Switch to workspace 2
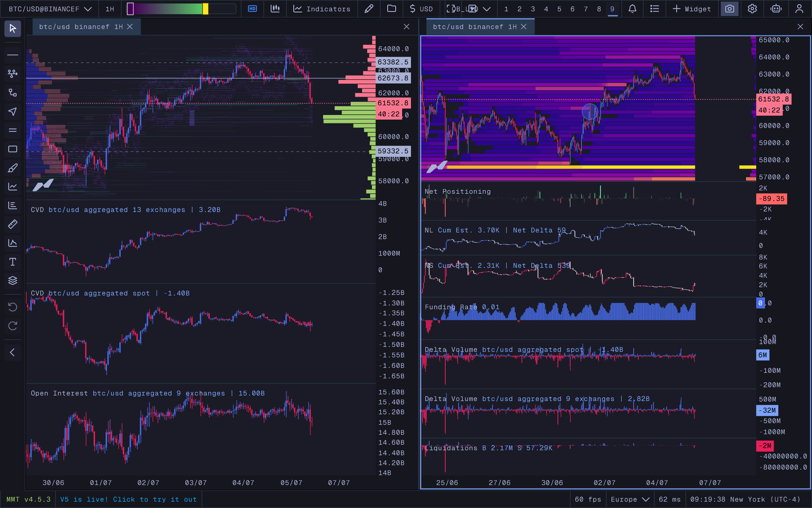 [x=519, y=9]
